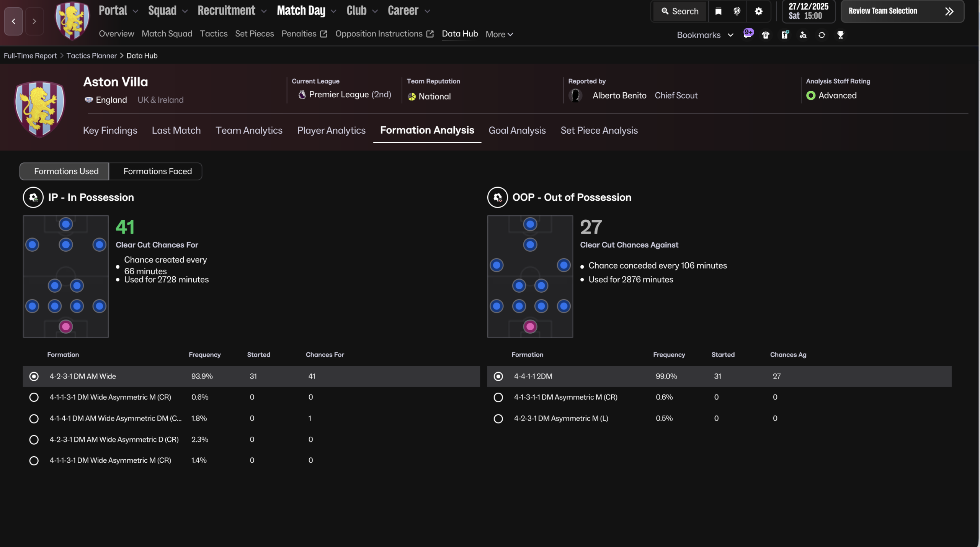This screenshot has height=547, width=980.
Task: Switch to the Goal Analysis tab
Action: point(517,131)
